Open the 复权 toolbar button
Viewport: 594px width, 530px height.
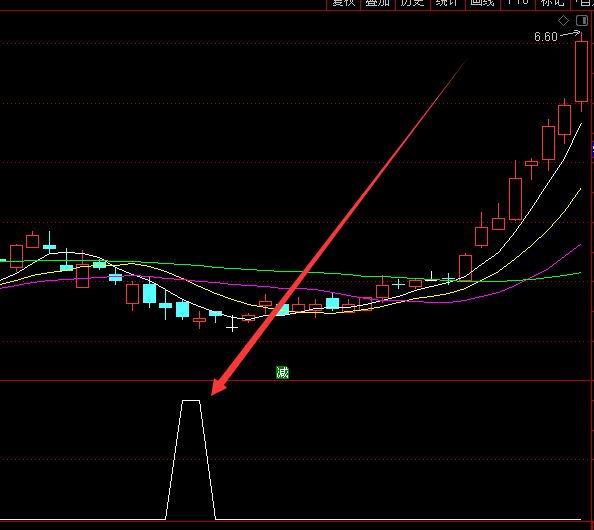click(x=343, y=4)
